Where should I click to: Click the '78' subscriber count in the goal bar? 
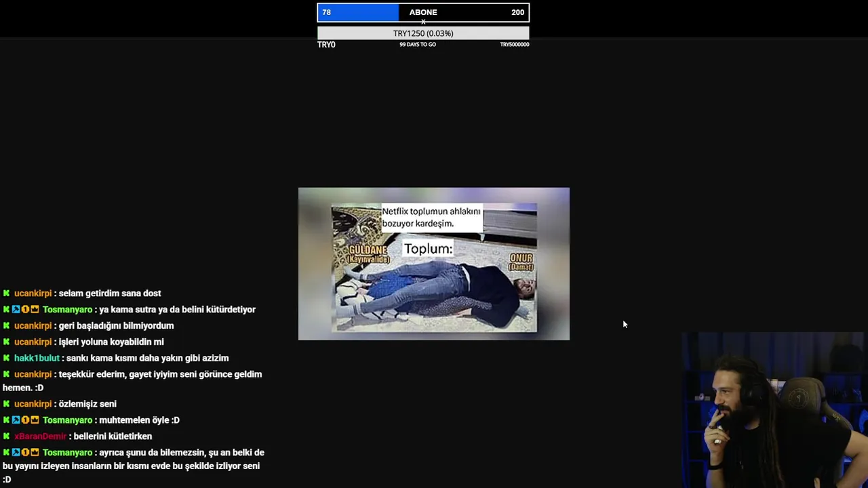pos(326,12)
